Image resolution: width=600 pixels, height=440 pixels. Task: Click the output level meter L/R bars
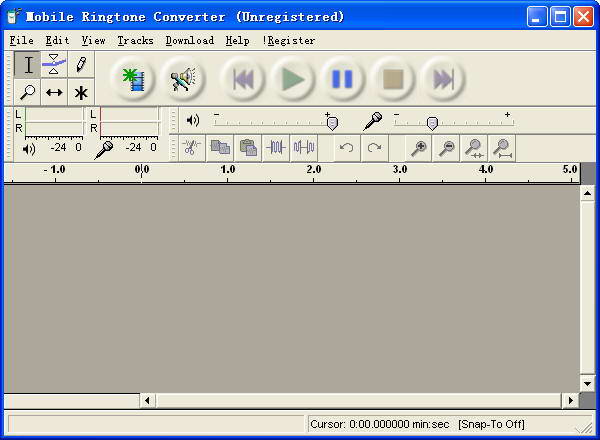coord(54,121)
